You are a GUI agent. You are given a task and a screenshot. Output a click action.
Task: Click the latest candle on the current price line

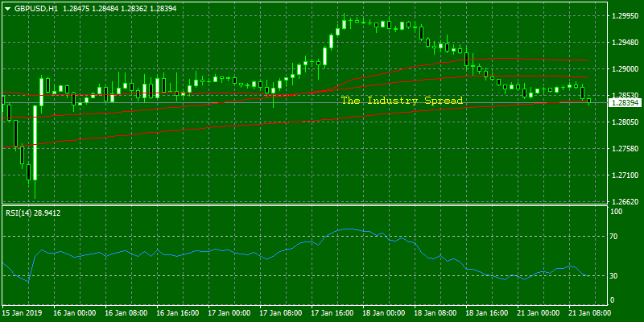point(589,101)
